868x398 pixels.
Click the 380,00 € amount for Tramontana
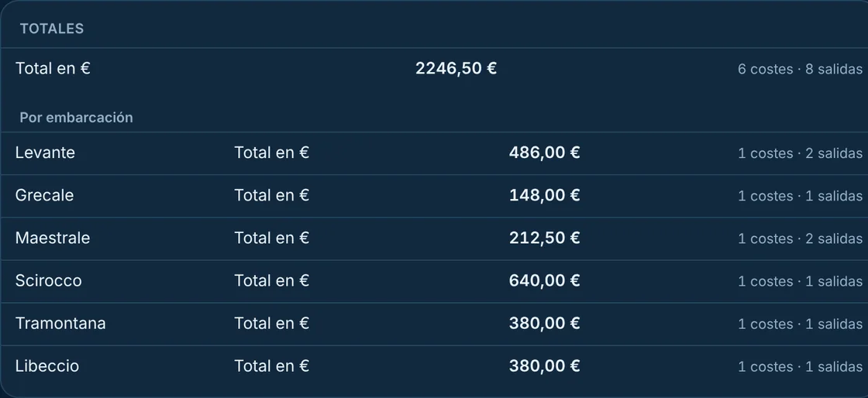[544, 323]
